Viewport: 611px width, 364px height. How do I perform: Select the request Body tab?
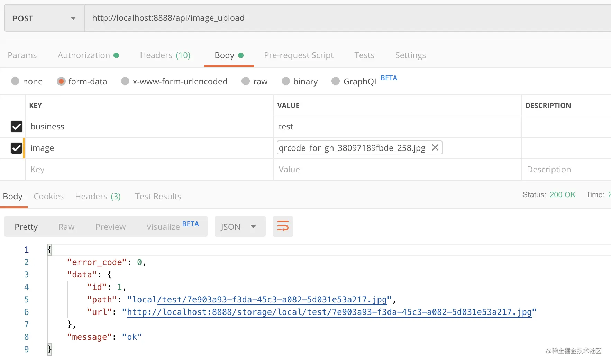(229, 55)
